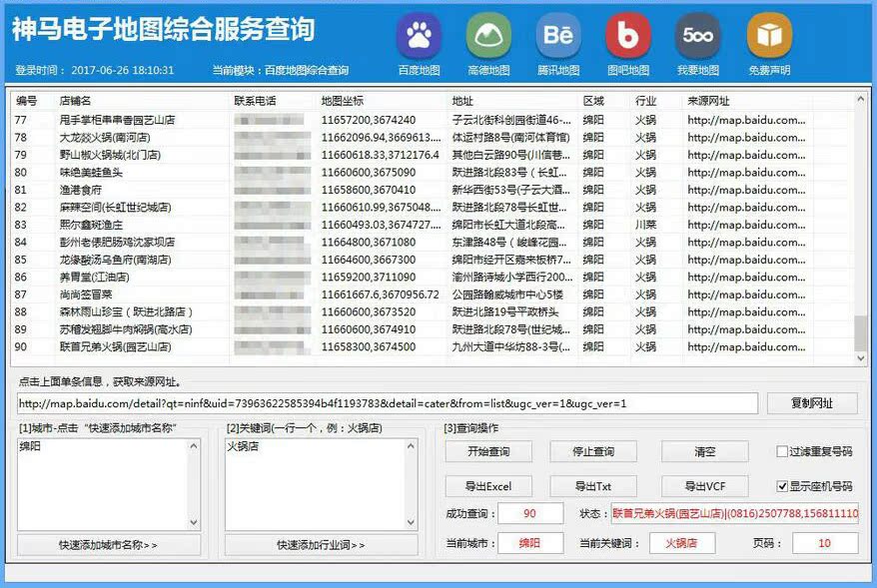This screenshot has height=588, width=877.
Task: Click the keyword box scroll-up arrow
Action: (x=412, y=446)
